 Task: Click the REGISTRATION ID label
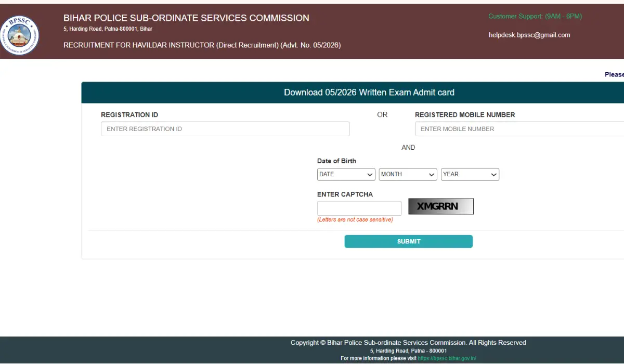129,115
